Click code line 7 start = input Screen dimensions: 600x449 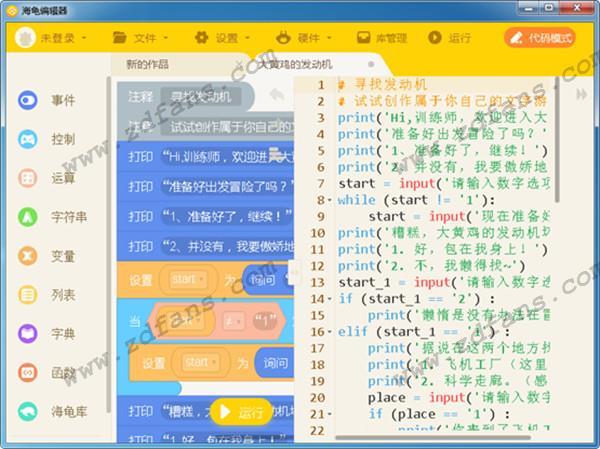(444, 184)
